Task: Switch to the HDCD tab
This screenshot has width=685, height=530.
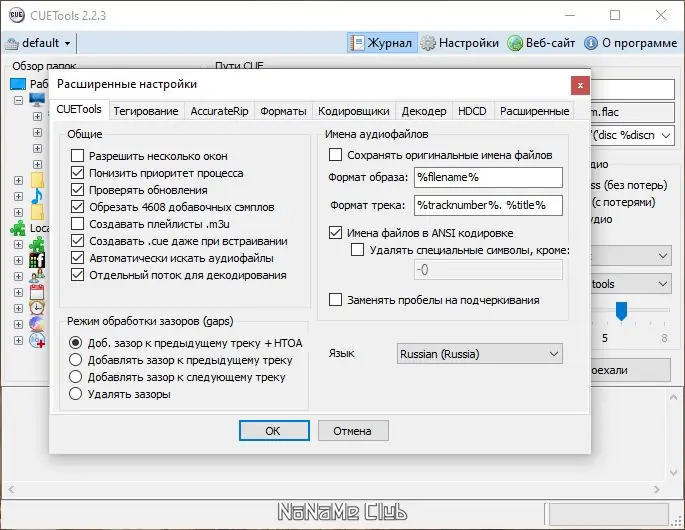Action: tap(472, 111)
